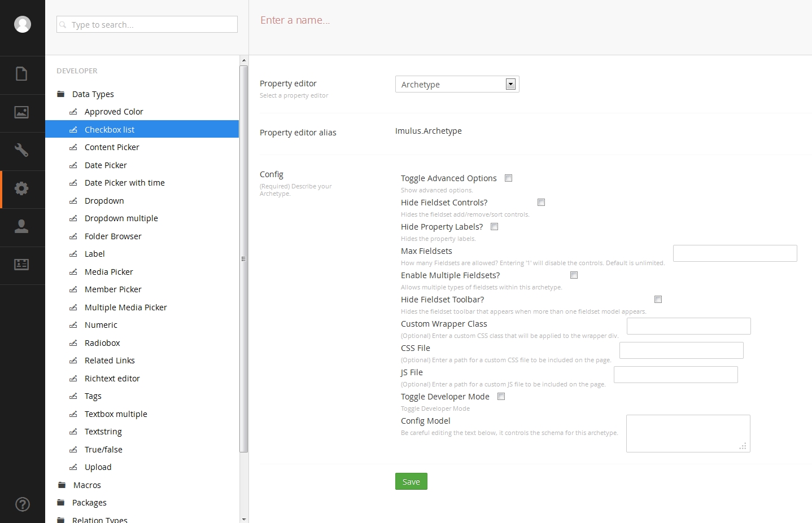This screenshot has height=523, width=812.
Task: Open the Content section icon
Action: point(21,74)
